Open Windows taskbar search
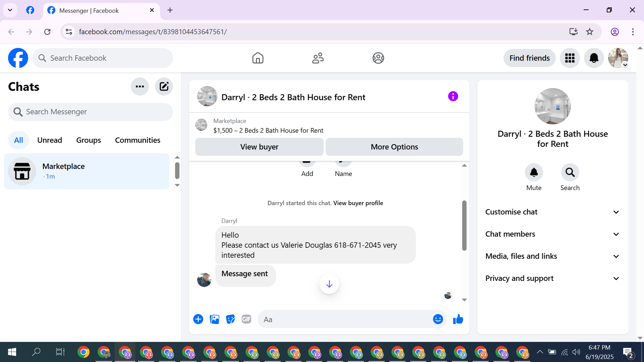The width and height of the screenshot is (644, 362). click(36, 352)
